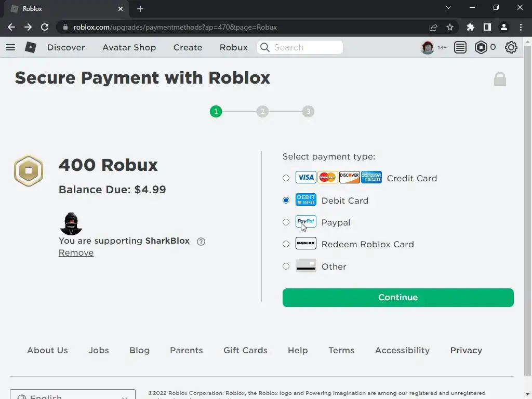
Task: Select the Redeem Roblox Card radio button
Action: click(x=286, y=244)
